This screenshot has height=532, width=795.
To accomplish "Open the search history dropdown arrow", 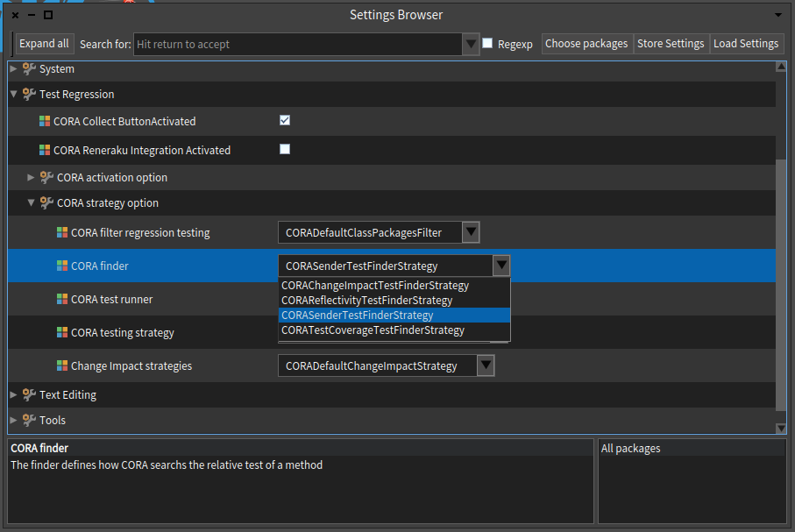I will point(471,44).
